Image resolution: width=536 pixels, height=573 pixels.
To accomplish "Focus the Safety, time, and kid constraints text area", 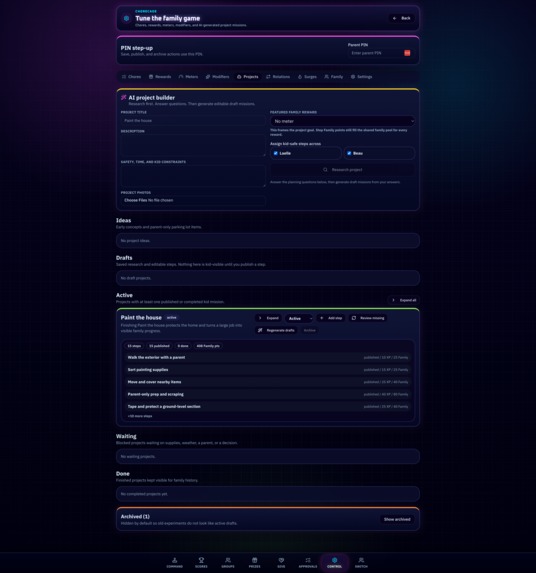I will point(193,176).
